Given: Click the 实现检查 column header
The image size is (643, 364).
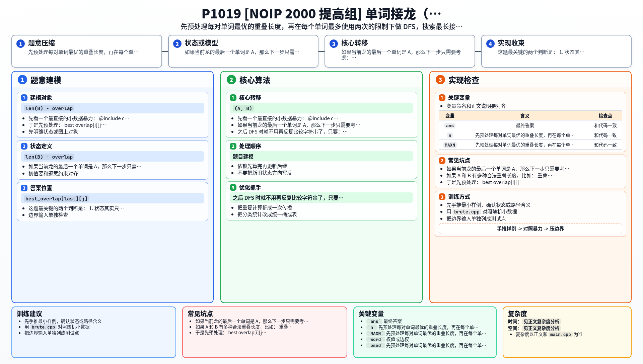Looking at the screenshot, I should (x=530, y=80).
